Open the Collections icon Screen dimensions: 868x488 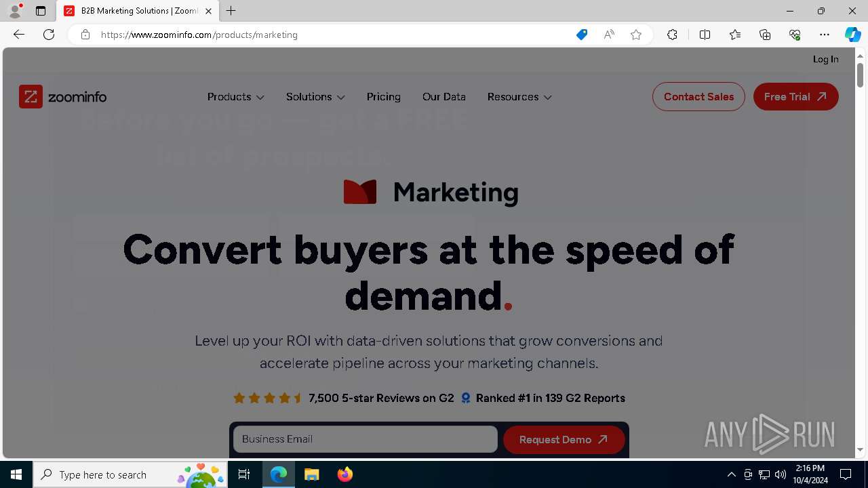pos(765,35)
